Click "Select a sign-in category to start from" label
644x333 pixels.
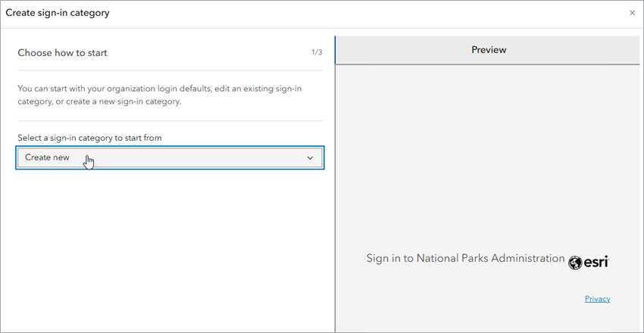coord(89,138)
